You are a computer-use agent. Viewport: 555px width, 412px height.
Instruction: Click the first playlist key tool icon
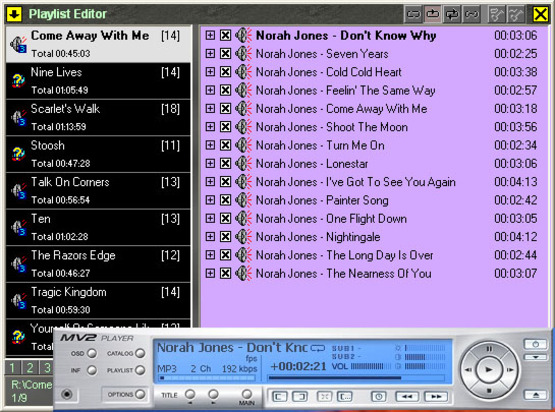[x=496, y=14]
